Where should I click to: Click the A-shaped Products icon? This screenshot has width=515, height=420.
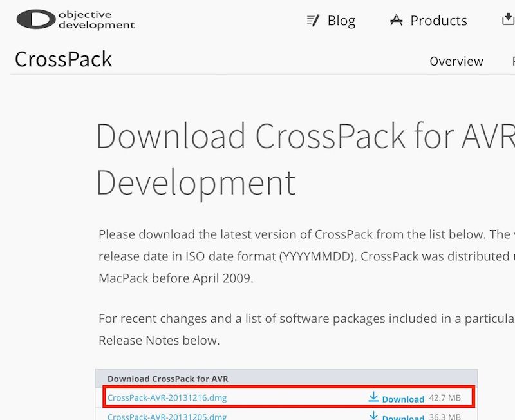396,20
